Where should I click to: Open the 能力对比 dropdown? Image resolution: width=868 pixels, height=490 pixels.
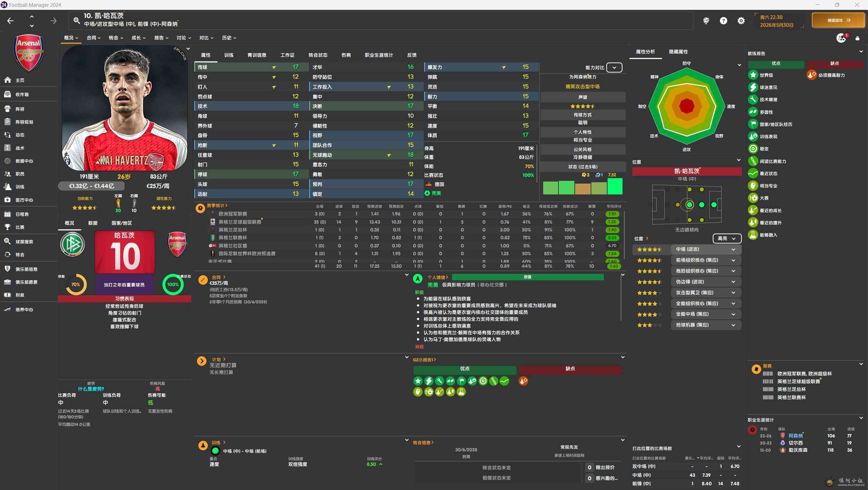(614, 68)
